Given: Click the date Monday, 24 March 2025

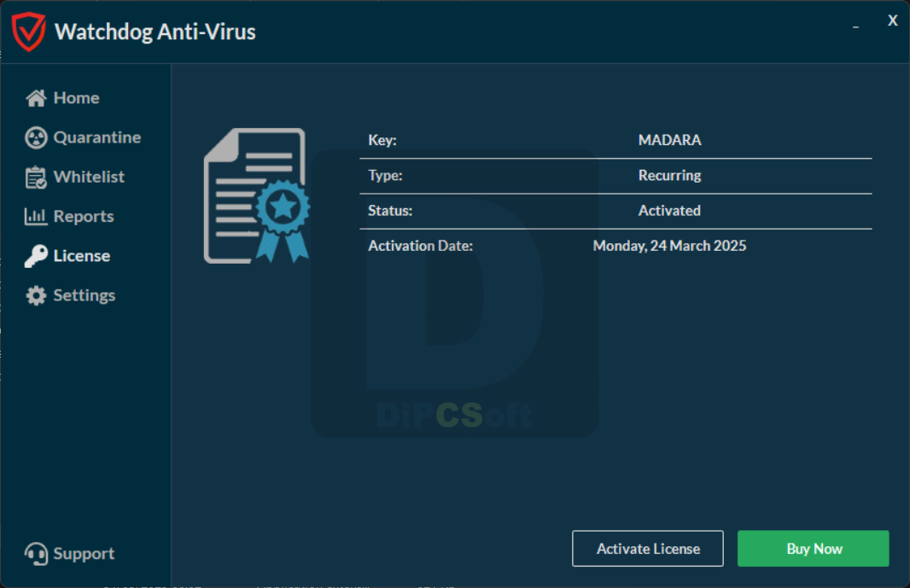Looking at the screenshot, I should [x=670, y=246].
